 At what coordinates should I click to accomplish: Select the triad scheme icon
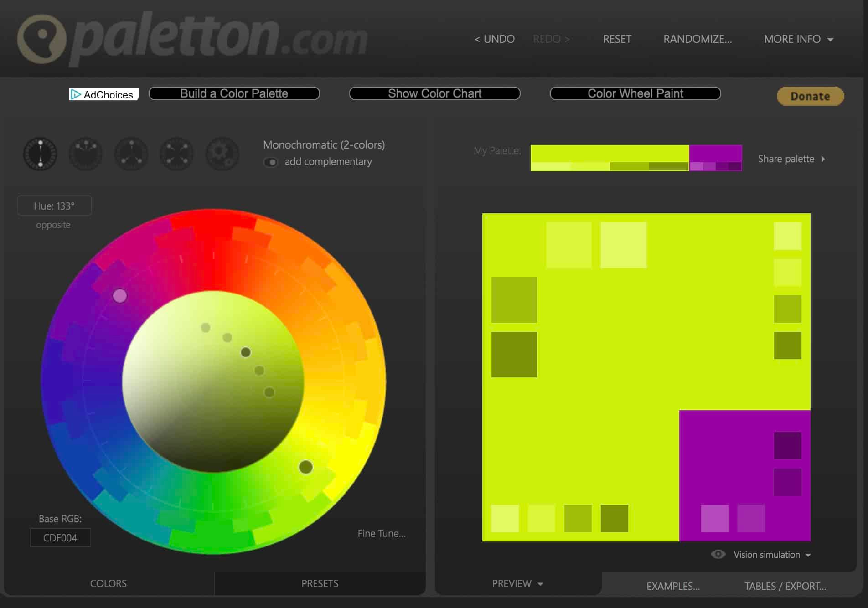point(131,154)
